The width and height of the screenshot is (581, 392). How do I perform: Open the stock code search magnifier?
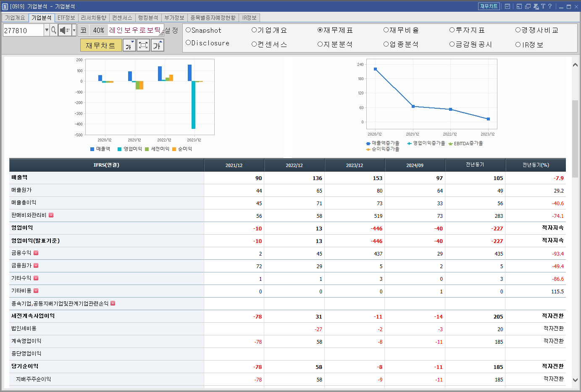click(x=53, y=30)
